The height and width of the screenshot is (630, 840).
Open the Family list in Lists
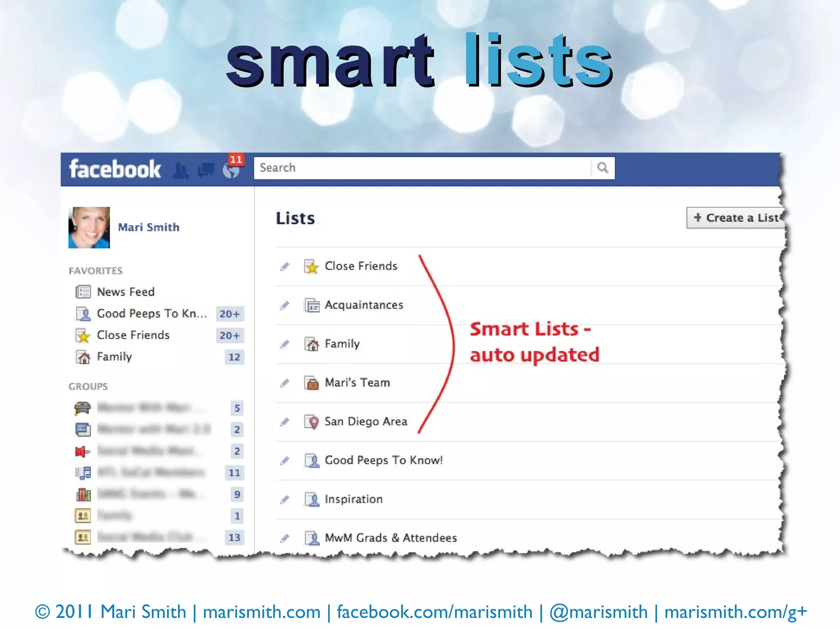click(342, 344)
